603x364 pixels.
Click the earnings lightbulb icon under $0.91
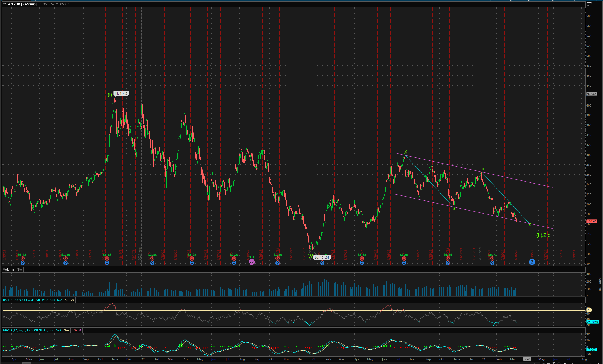click(404, 263)
